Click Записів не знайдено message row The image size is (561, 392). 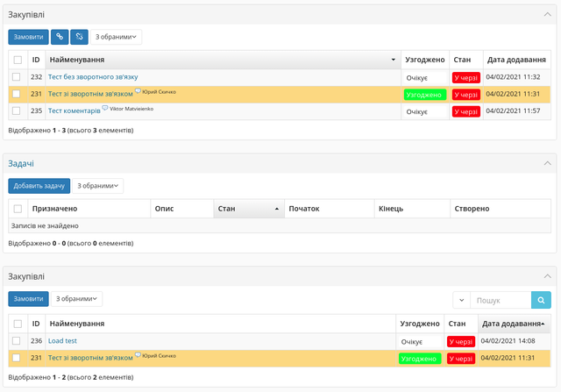pyautogui.click(x=280, y=226)
